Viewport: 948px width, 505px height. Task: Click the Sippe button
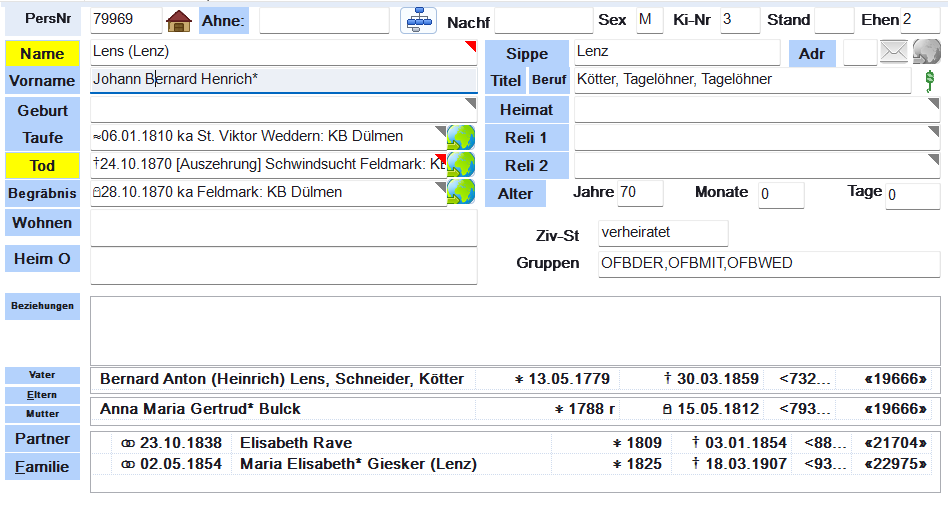click(x=527, y=54)
